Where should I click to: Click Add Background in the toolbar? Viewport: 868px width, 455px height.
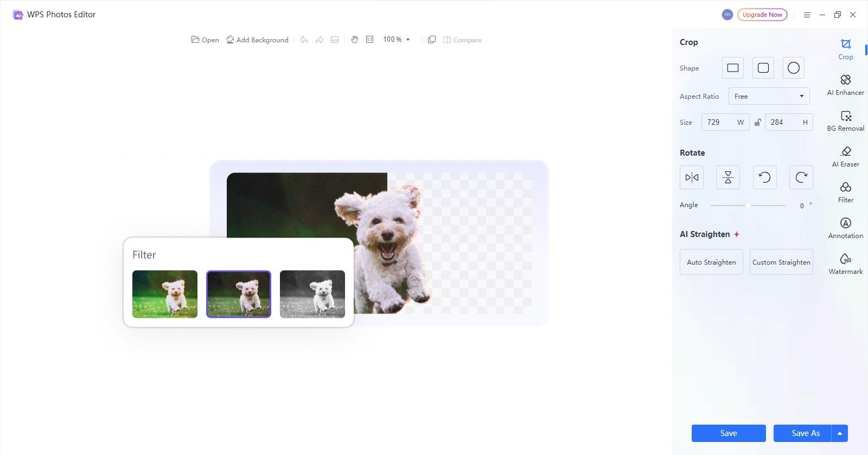point(257,40)
